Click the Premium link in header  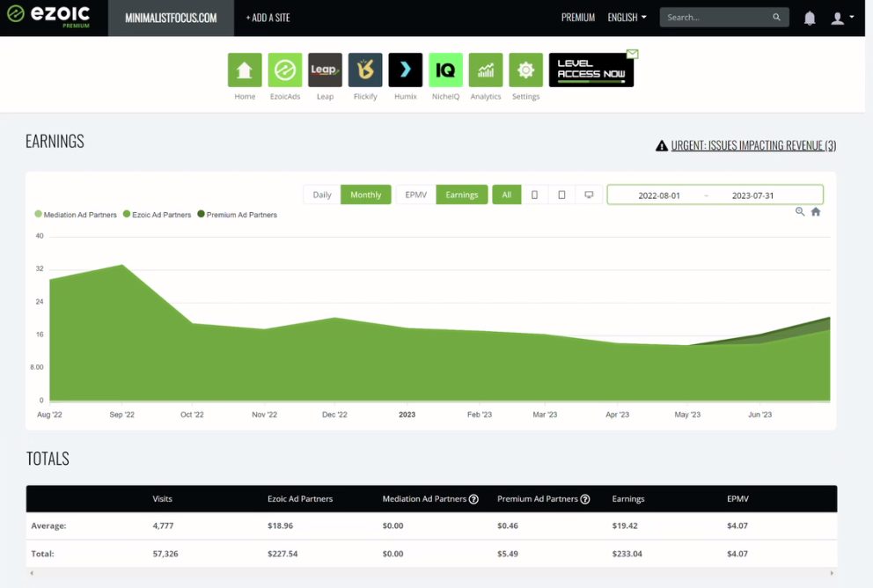(578, 18)
